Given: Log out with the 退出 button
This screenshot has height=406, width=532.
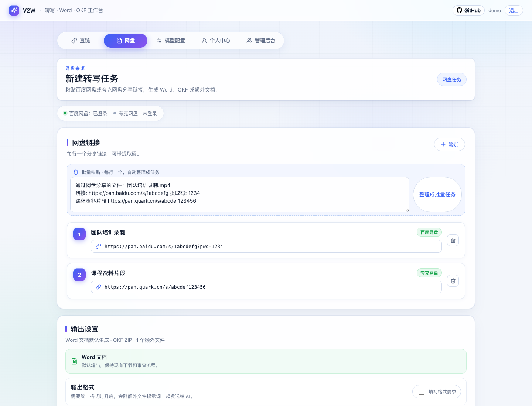Looking at the screenshot, I should 514,10.
